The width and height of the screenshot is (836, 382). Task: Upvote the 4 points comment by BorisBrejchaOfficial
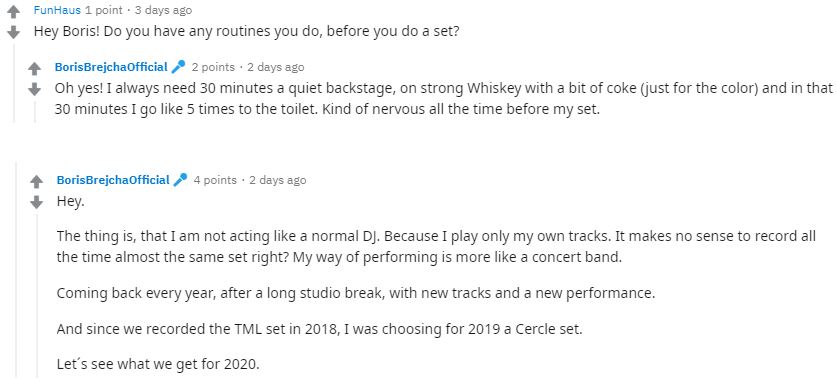pyautogui.click(x=36, y=182)
